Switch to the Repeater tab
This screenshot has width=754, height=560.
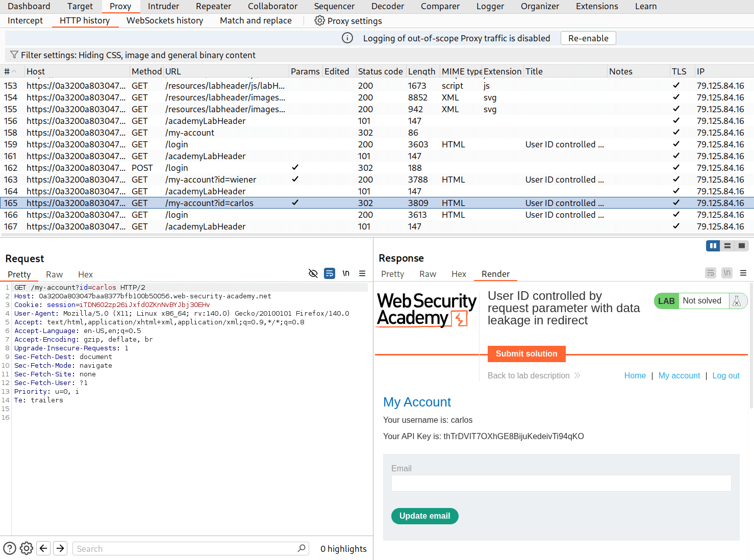[x=213, y=6]
